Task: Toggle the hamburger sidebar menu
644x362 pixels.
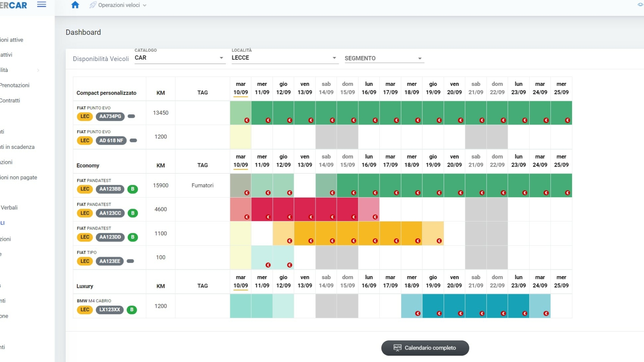Action: tap(42, 5)
